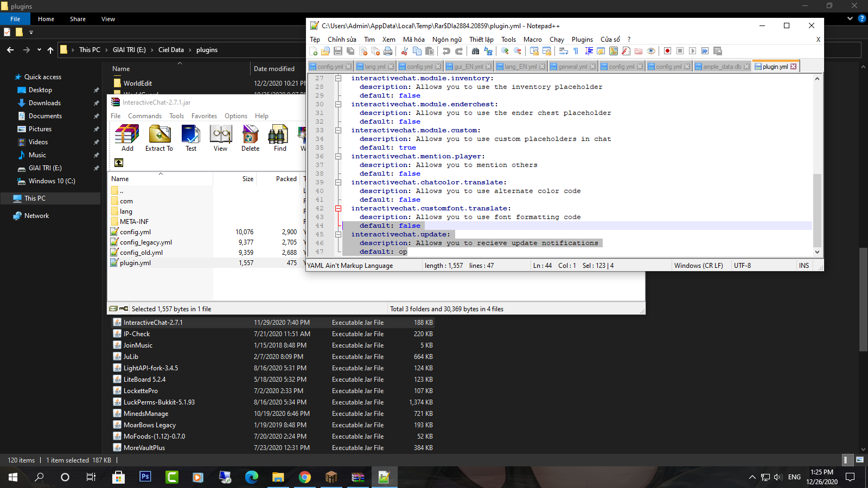Toggle Word Wrap in the Notepad++ toolbar
The width and height of the screenshot is (868, 488).
tap(564, 51)
